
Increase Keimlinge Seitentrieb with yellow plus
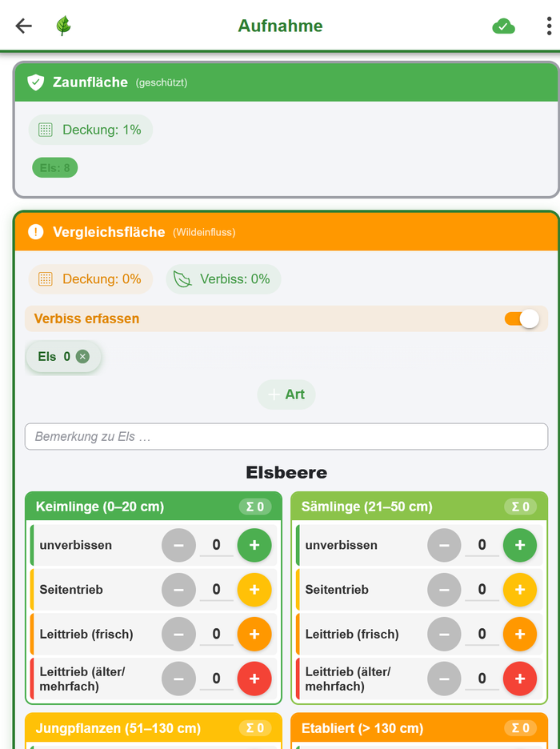click(x=254, y=590)
